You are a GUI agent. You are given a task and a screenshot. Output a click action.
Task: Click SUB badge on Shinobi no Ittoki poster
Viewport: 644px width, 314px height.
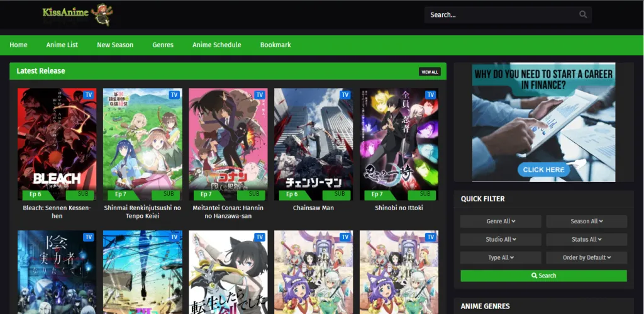point(422,194)
